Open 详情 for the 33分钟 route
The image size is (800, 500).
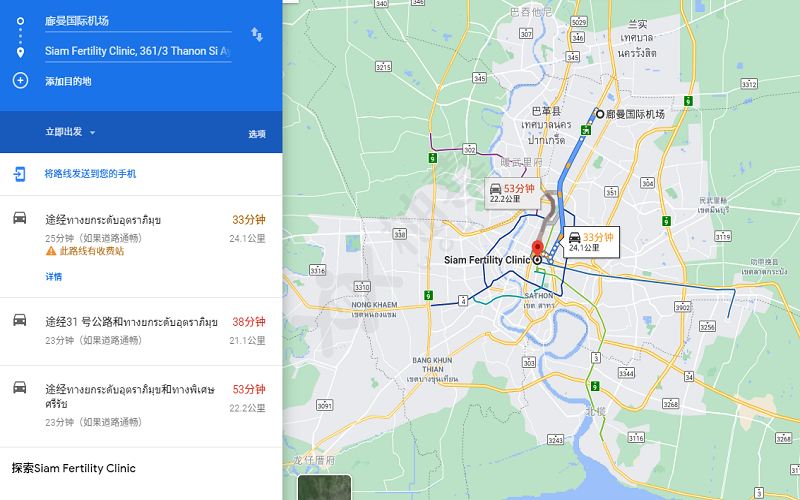click(54, 277)
